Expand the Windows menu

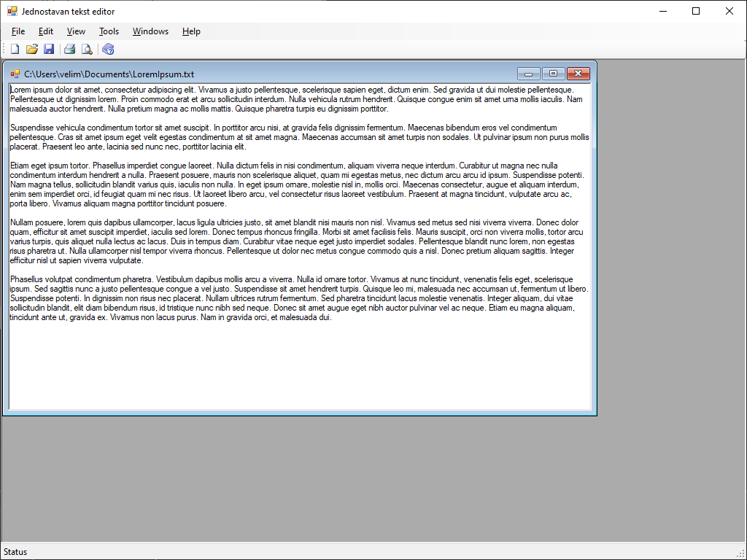tap(150, 31)
